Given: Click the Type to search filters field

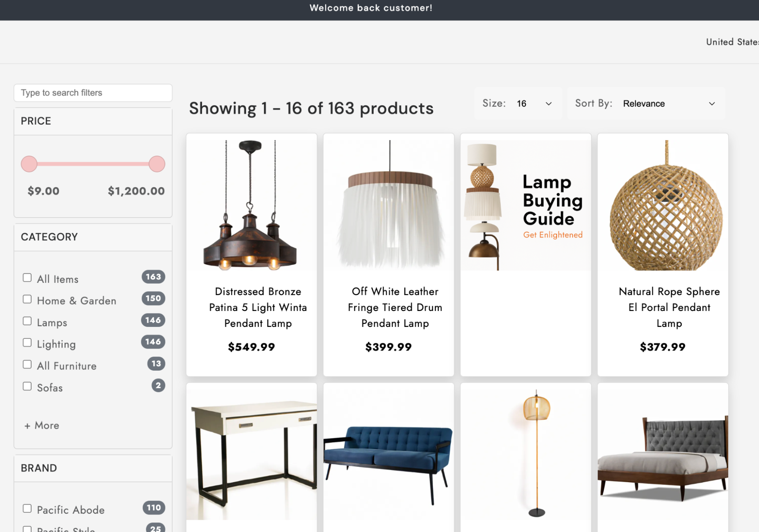Looking at the screenshot, I should coord(93,93).
